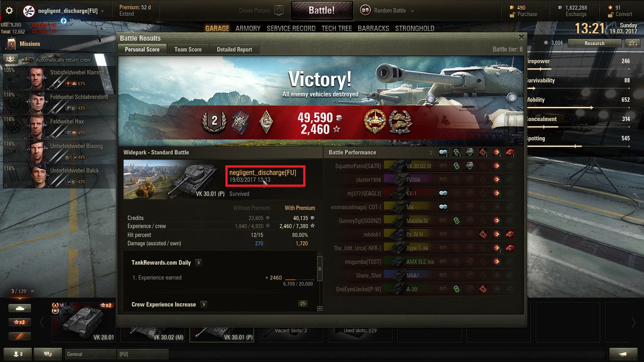This screenshot has height=362, width=644.
Task: Toggle Automatically return crew option
Action: 58,59
